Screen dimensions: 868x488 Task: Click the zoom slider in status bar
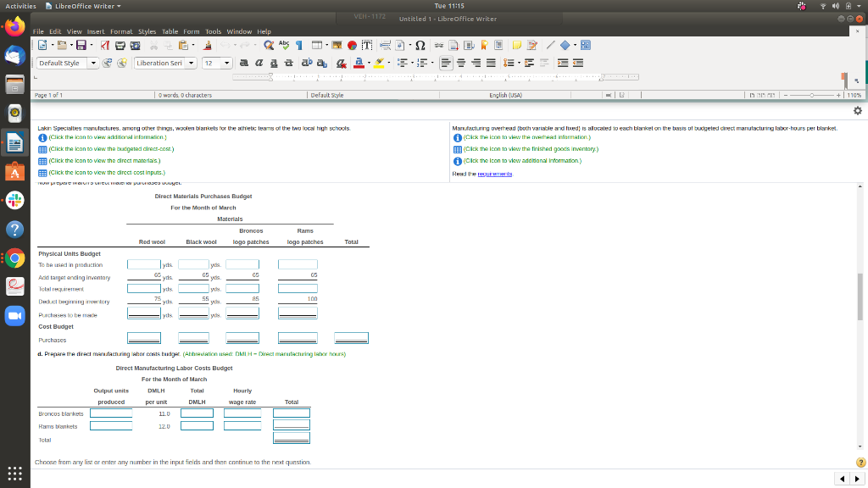(812, 95)
